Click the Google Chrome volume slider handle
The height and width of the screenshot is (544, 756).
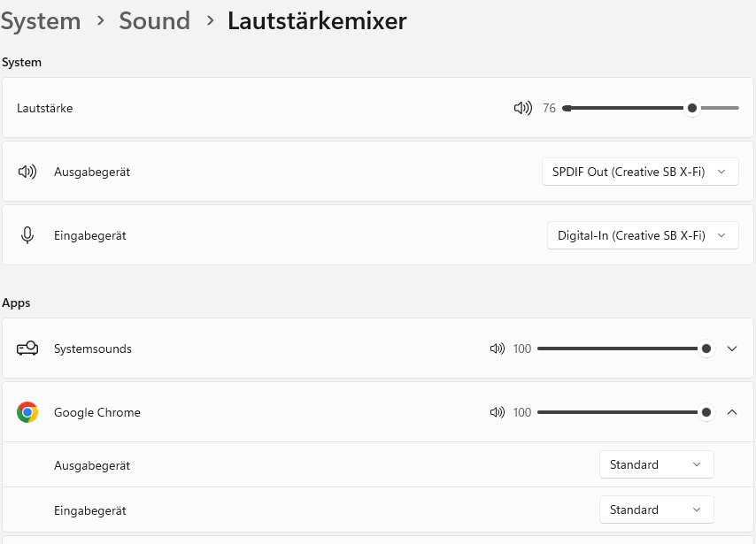tap(706, 412)
